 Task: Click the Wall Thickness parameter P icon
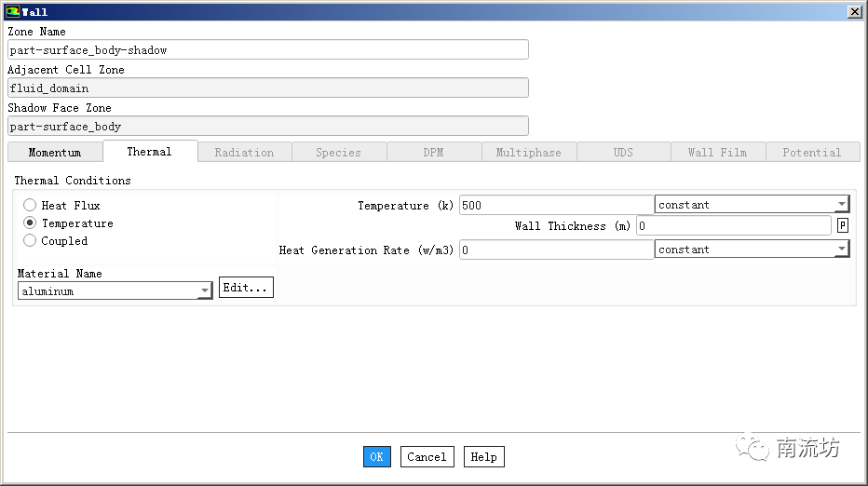coord(843,226)
